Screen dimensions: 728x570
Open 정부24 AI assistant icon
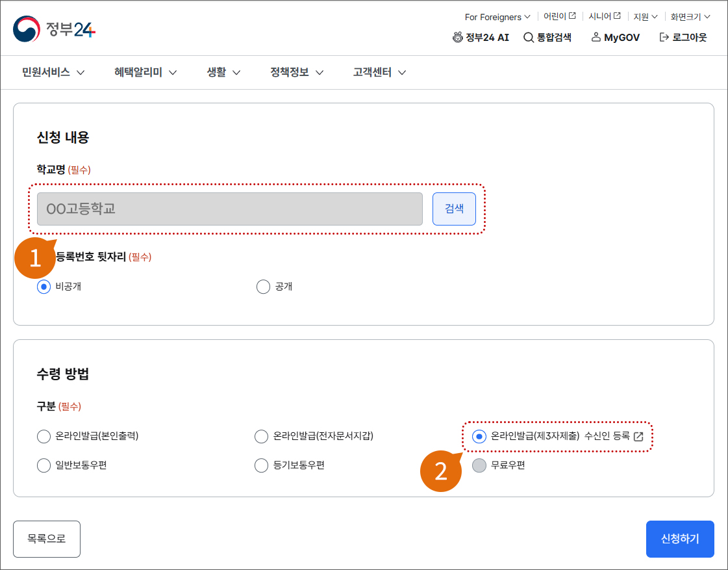(x=458, y=37)
